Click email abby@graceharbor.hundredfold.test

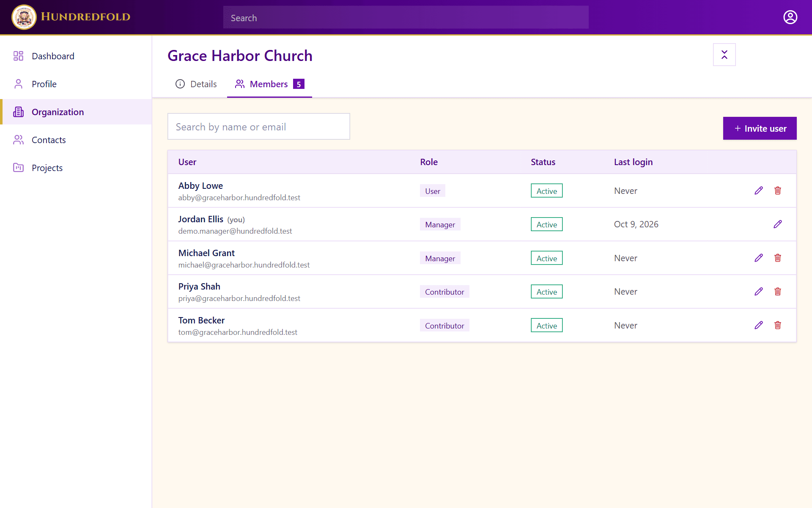coord(239,198)
